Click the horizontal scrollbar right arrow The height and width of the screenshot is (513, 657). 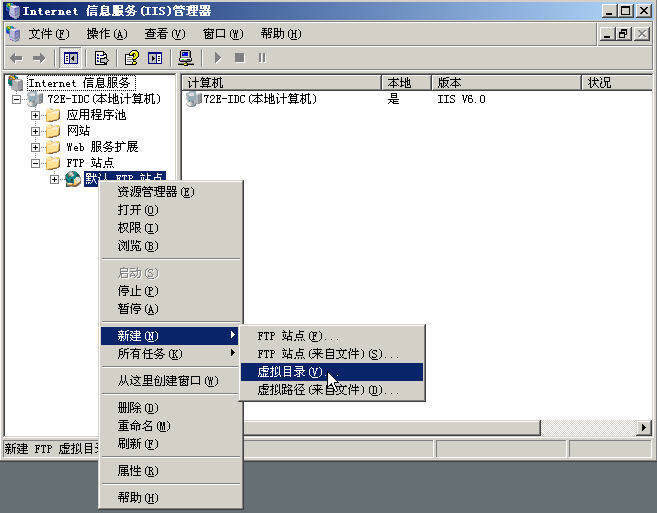(x=641, y=428)
